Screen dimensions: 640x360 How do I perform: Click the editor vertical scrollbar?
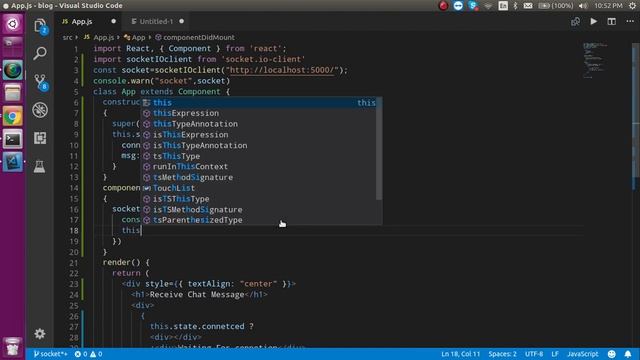point(636,110)
